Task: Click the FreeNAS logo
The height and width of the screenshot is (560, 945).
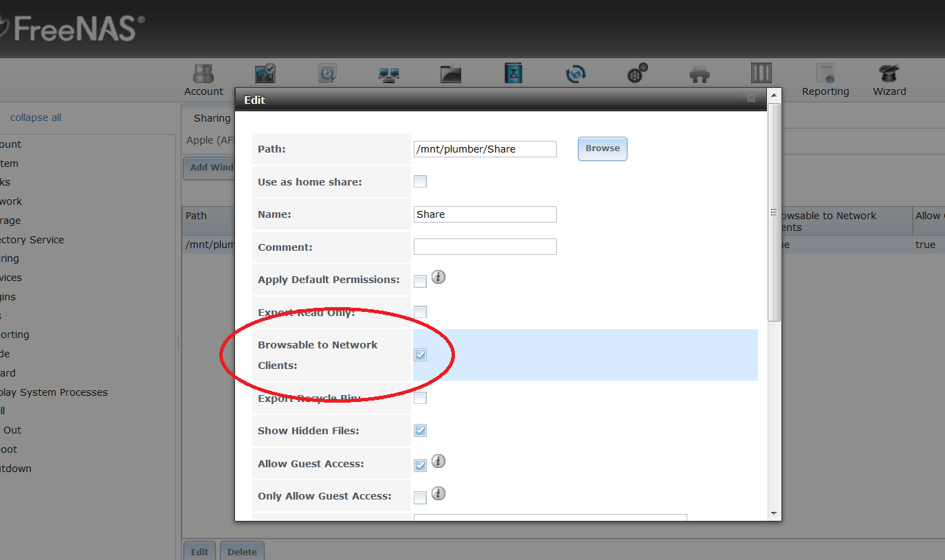Action: [72, 27]
